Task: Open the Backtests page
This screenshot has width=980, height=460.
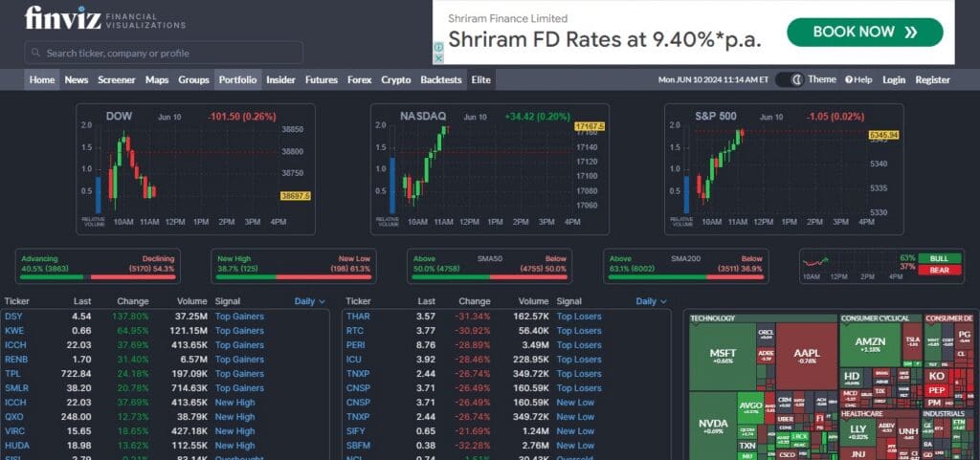Action: [x=441, y=80]
